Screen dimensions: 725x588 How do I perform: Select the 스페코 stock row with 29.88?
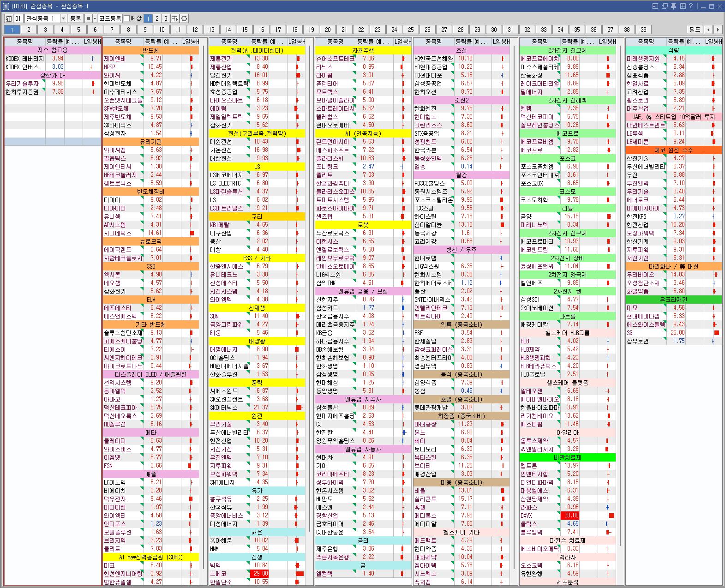(257, 574)
